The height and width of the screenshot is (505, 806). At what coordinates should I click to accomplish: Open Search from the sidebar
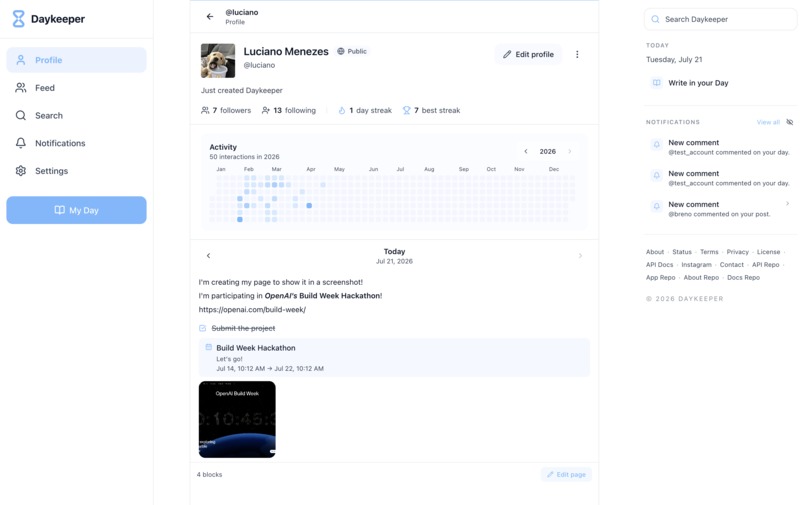coord(76,116)
